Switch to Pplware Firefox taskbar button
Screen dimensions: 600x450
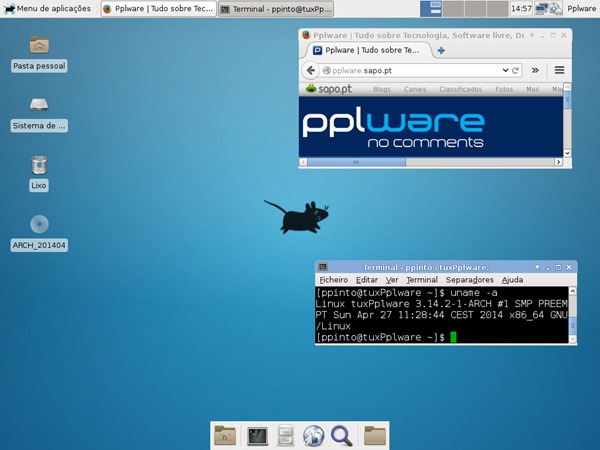(x=158, y=8)
